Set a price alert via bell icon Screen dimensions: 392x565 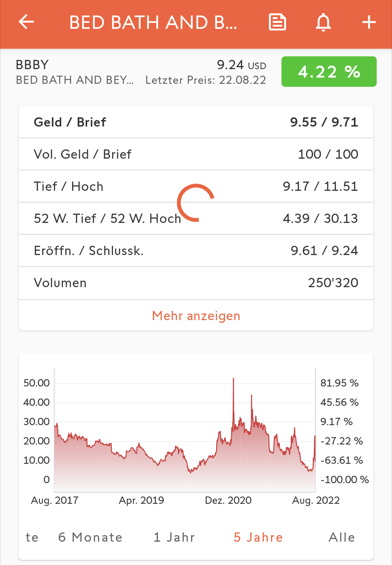[323, 22]
